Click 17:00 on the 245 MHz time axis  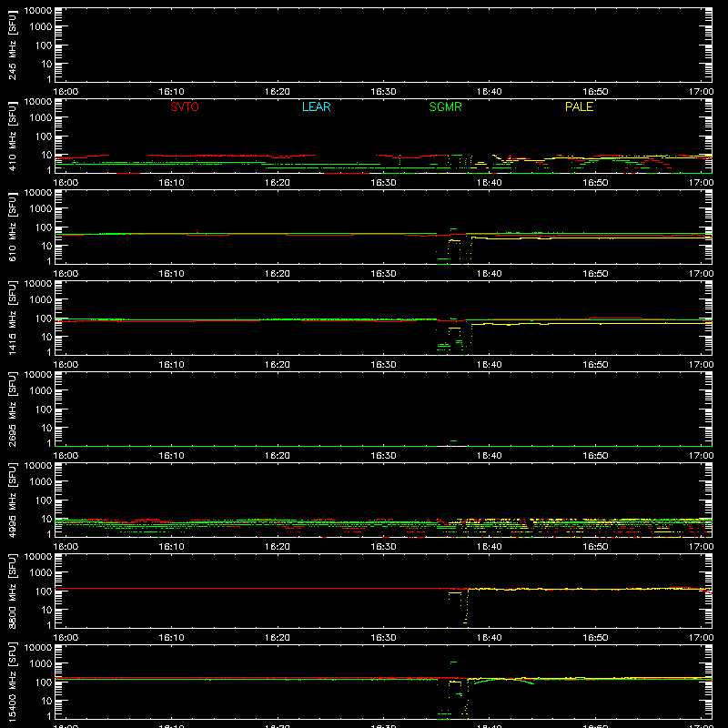(x=701, y=92)
